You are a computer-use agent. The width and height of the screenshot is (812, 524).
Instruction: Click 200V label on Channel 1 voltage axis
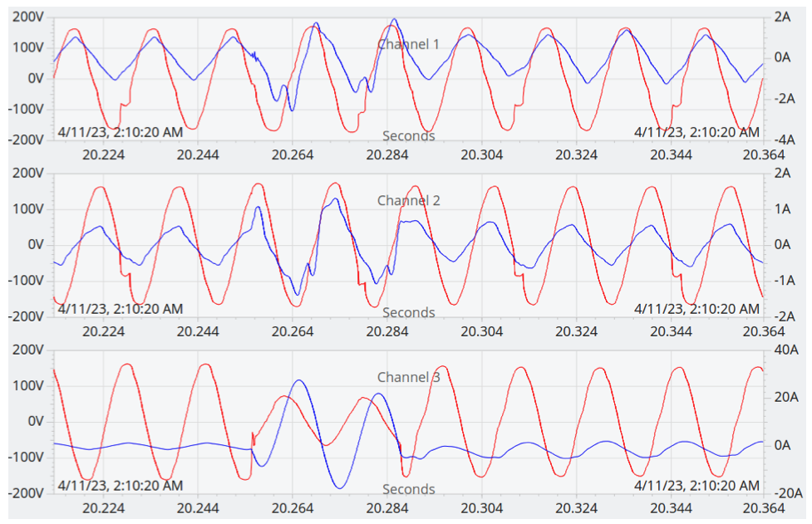click(x=27, y=16)
